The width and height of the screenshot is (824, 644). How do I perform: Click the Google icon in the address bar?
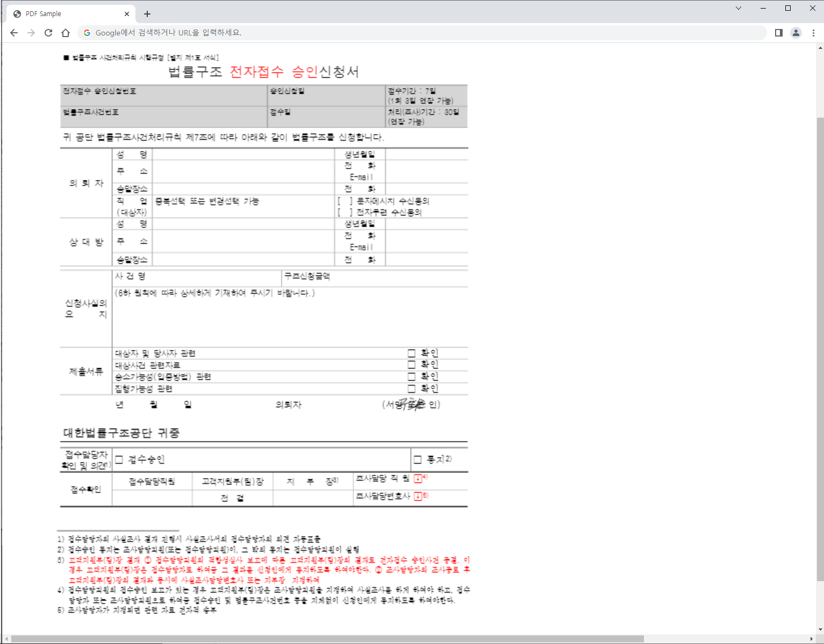87,32
